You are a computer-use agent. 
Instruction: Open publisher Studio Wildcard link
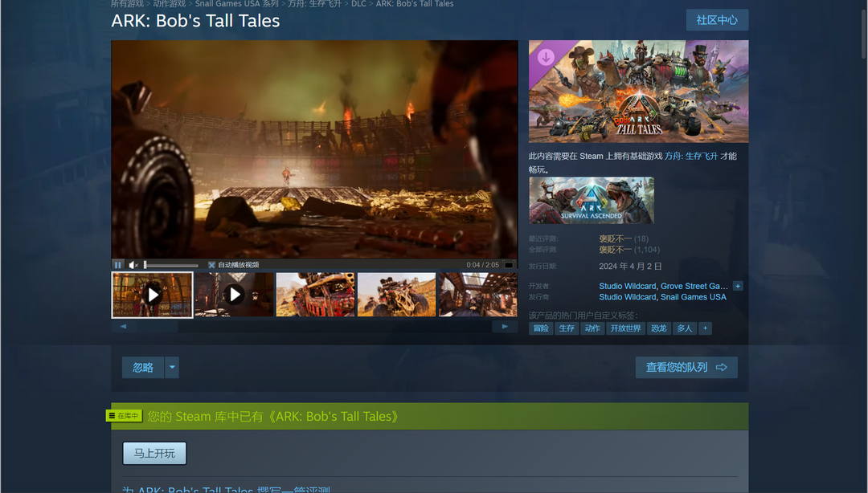tap(627, 297)
